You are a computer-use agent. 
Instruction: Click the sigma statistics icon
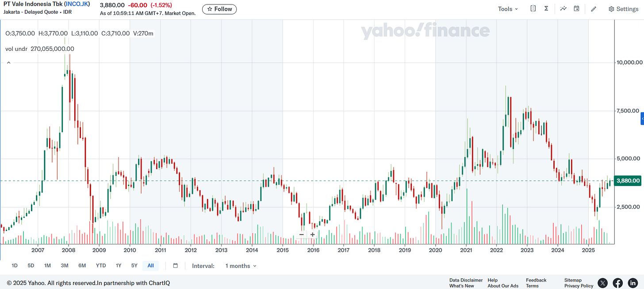pyautogui.click(x=546, y=9)
